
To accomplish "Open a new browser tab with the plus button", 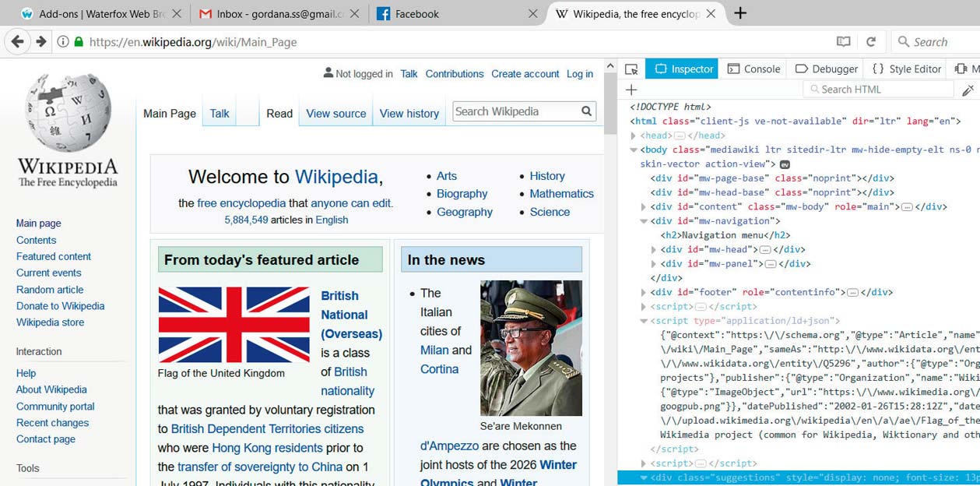I will [740, 13].
